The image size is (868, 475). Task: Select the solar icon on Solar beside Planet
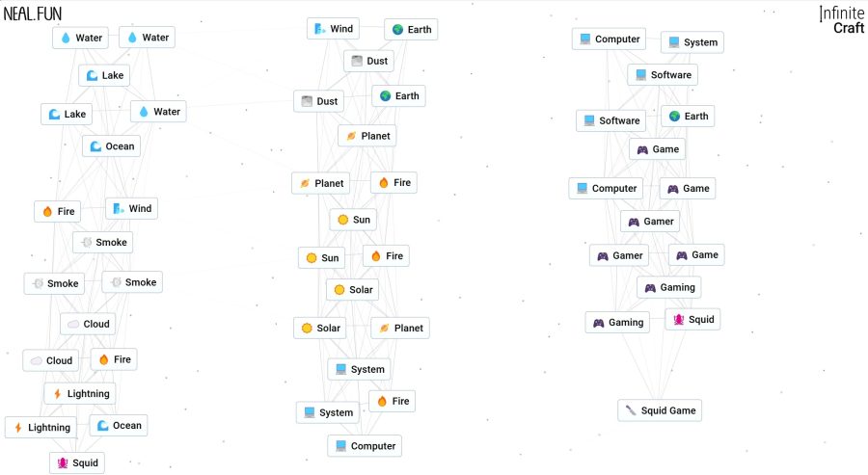[x=307, y=329]
